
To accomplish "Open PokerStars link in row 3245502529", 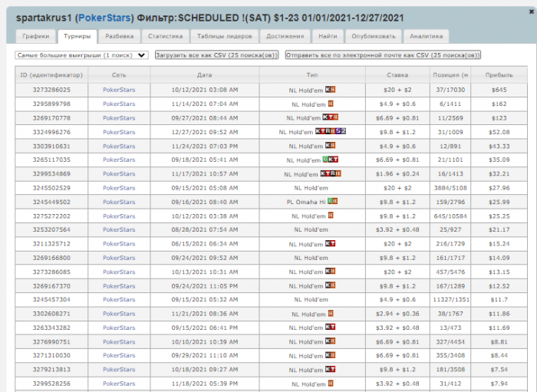I will click(119, 188).
